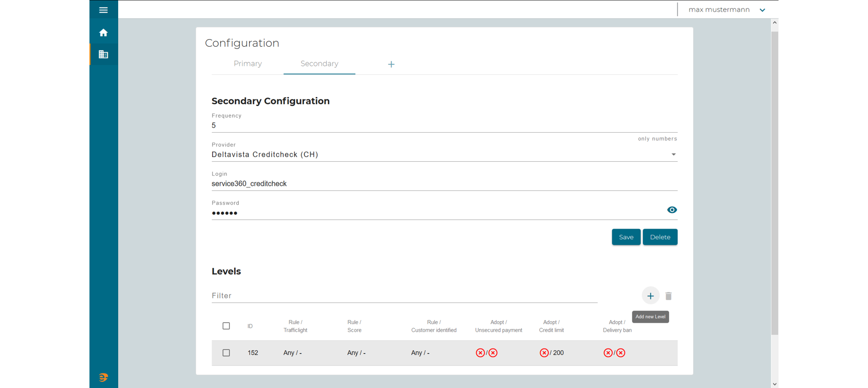Go to the home page icon
Viewport: 868px width, 388px height.
click(x=103, y=33)
